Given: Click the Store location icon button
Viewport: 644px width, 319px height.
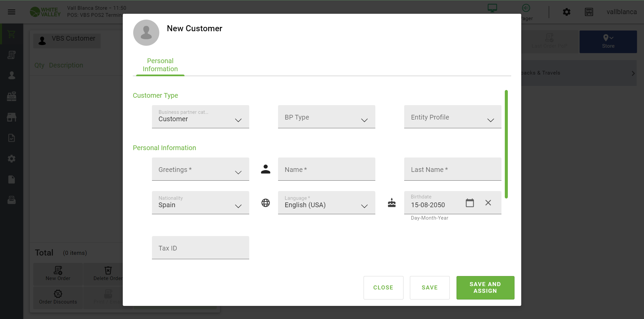Looking at the screenshot, I should (608, 42).
